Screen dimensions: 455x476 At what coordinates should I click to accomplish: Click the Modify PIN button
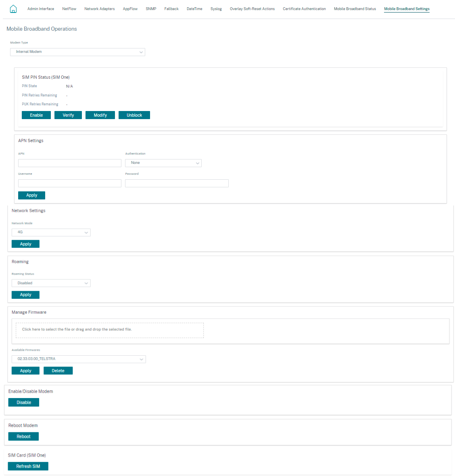[100, 115]
